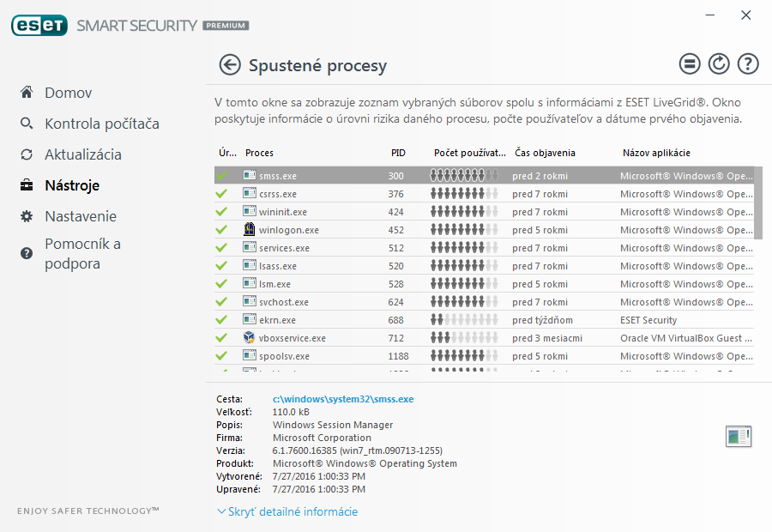Click the Nástroje toolbox icon
This screenshot has width=772, height=532.
(27, 185)
